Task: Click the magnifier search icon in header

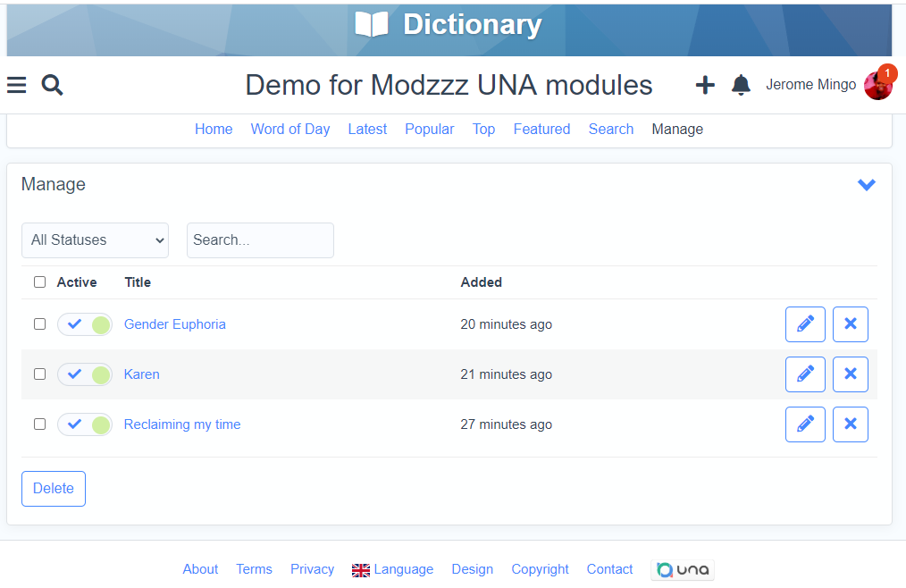Action: coord(53,85)
